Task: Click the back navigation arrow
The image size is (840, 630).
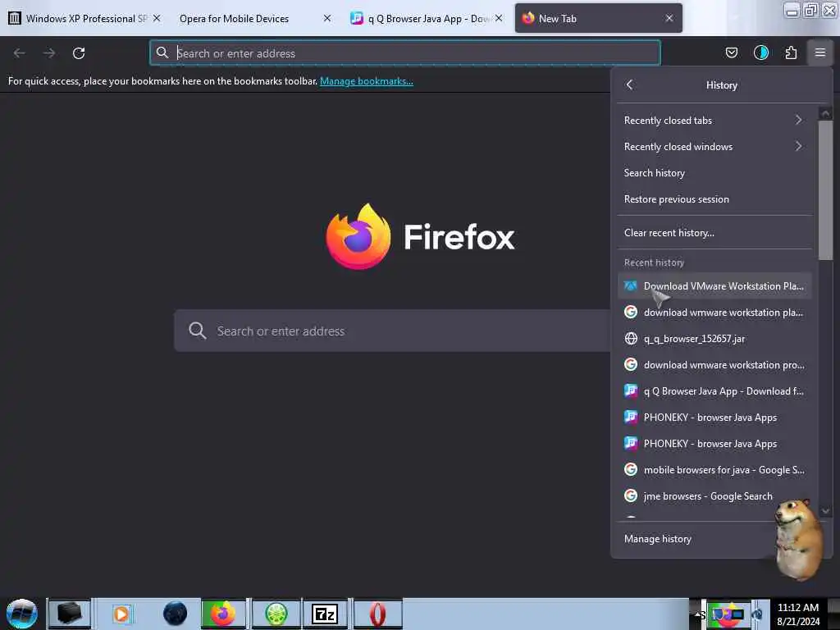Action: click(x=20, y=53)
